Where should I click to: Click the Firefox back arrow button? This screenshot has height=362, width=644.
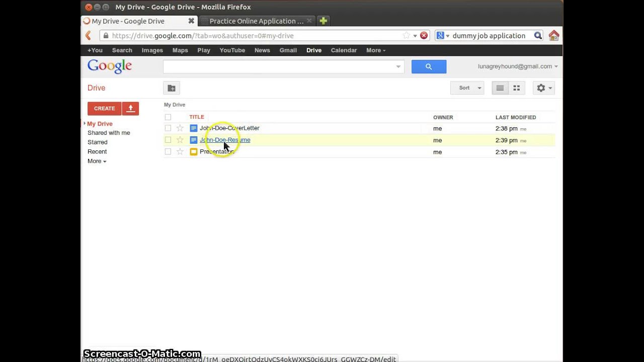[88, 35]
